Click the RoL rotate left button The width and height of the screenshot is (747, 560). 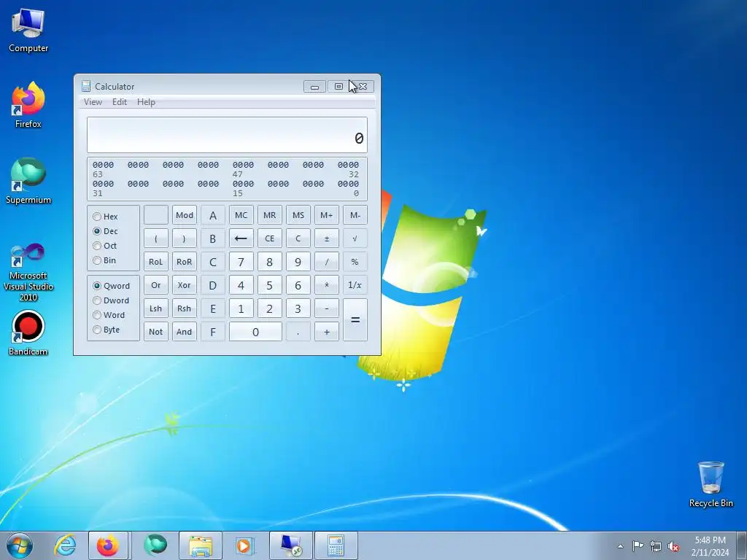point(156,262)
